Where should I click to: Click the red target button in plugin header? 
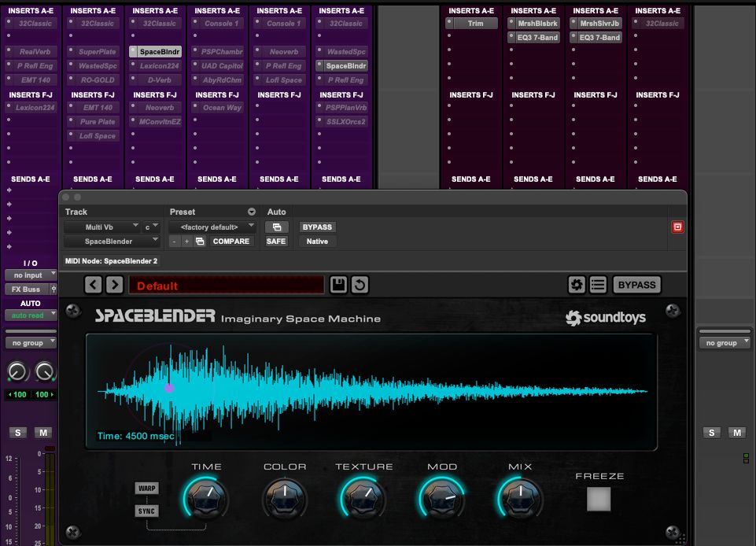(x=677, y=227)
